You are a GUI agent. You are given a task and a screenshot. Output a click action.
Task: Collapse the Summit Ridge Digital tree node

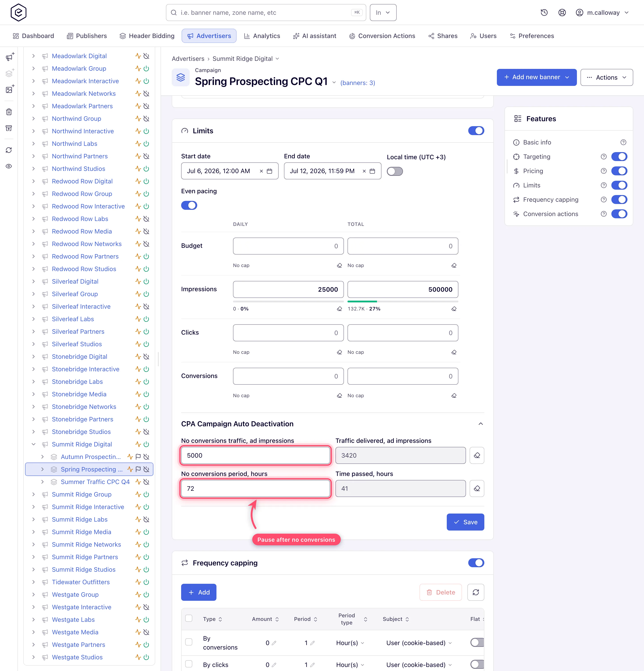33,444
